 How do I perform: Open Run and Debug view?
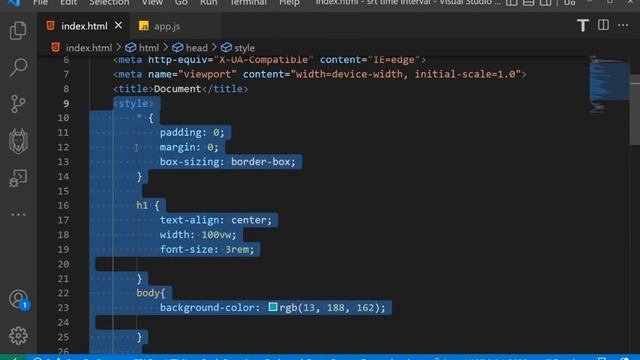click(18, 178)
